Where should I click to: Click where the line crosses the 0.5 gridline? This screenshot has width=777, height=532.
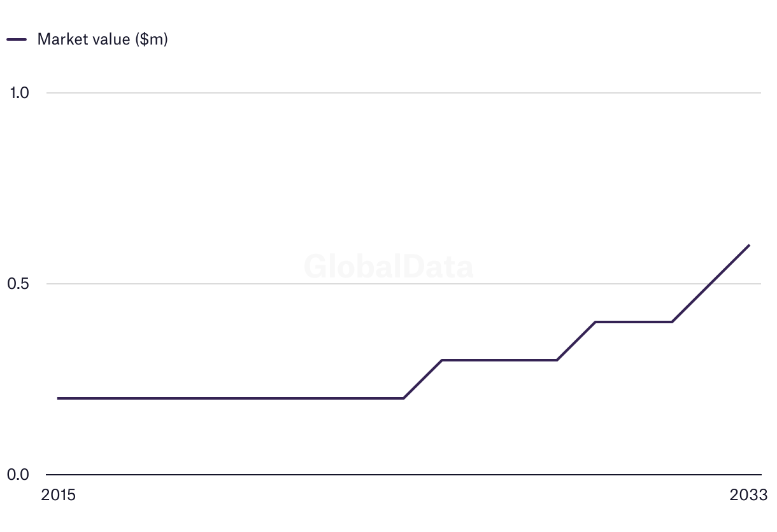tap(710, 284)
